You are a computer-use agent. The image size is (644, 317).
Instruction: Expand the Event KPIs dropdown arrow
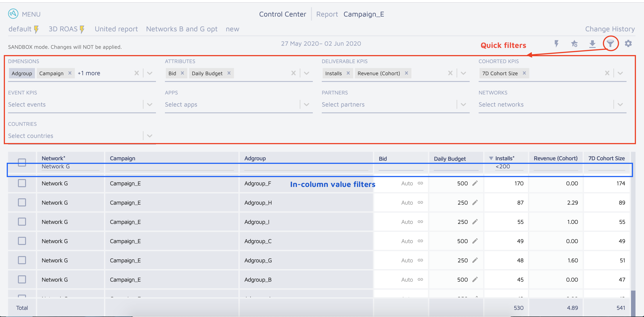click(x=149, y=104)
